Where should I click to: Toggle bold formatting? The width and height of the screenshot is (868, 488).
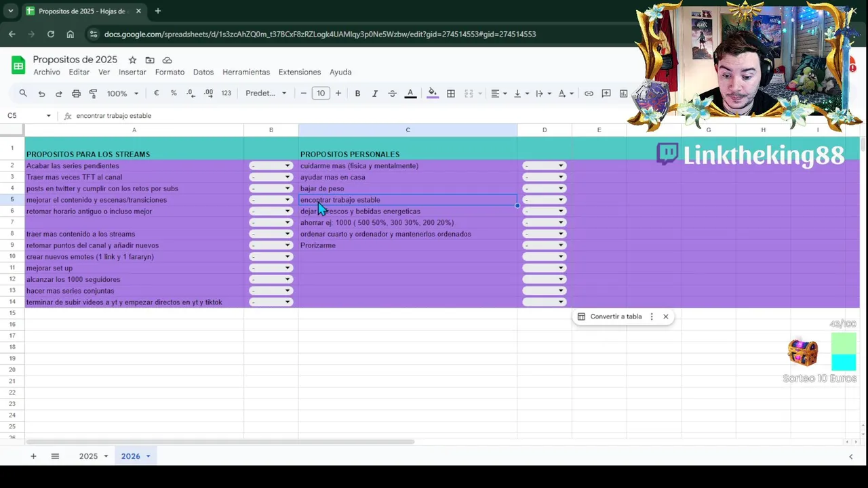pos(357,94)
